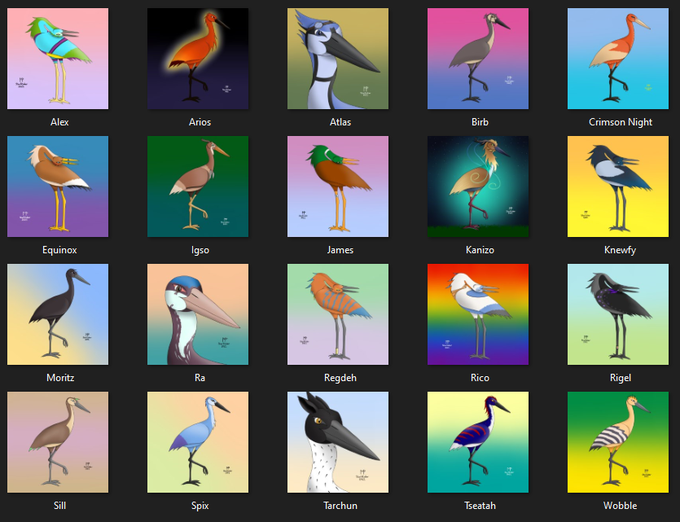Click the file name "Equinox"
Viewport: 680px width, 522px height.
(59, 250)
